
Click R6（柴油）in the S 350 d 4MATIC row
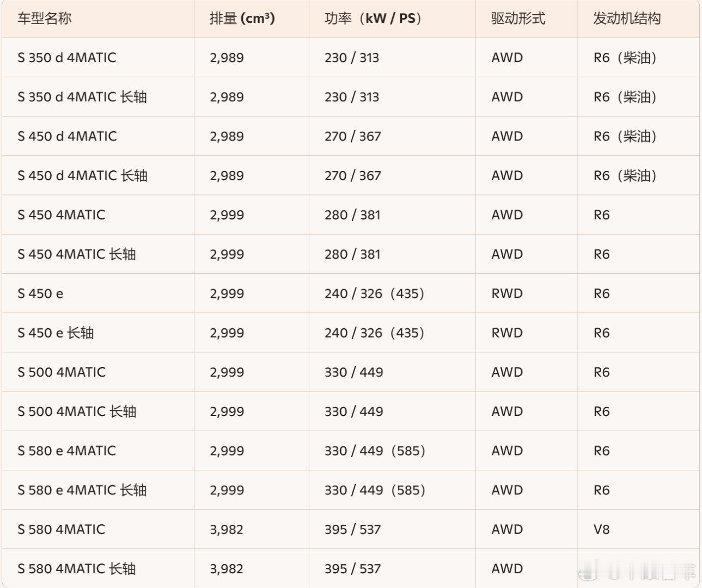pyautogui.click(x=626, y=58)
